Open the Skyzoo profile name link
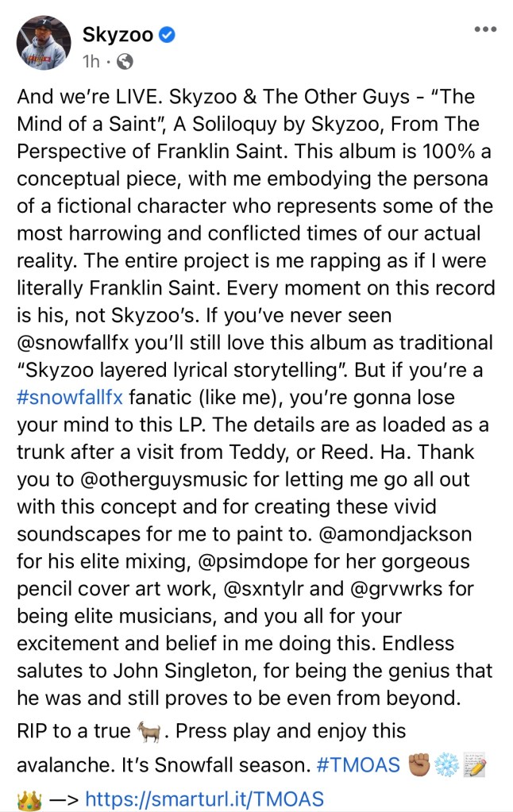The image size is (513, 812). [x=118, y=34]
